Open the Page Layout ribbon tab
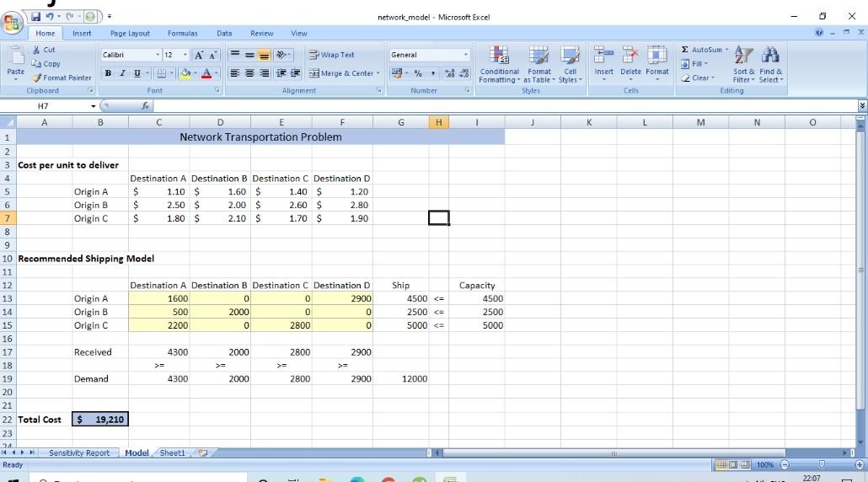868x482 pixels. pos(130,33)
